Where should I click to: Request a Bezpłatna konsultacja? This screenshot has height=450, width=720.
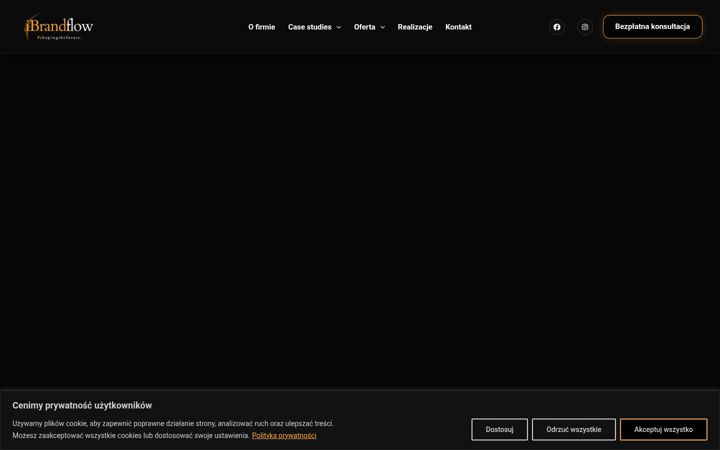(x=652, y=27)
